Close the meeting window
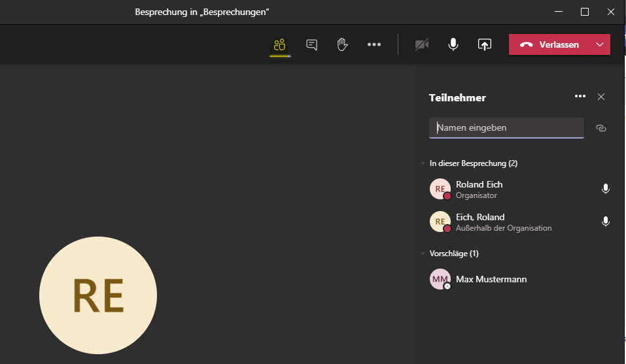The image size is (626, 364). click(611, 12)
